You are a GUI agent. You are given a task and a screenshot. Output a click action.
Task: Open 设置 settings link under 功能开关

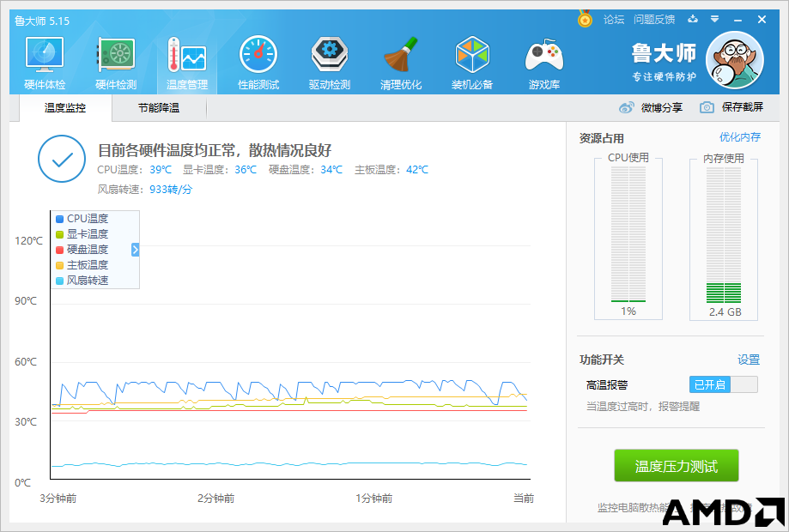[x=749, y=360]
